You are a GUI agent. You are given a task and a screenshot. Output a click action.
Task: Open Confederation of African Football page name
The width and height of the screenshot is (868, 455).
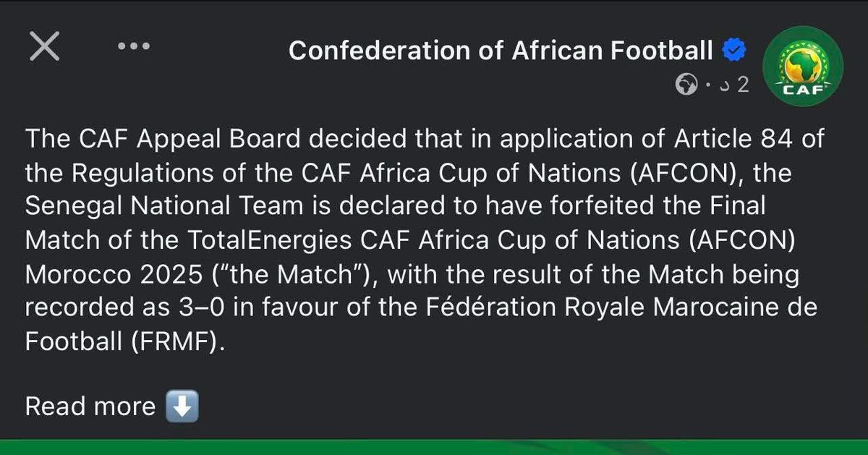point(501,51)
